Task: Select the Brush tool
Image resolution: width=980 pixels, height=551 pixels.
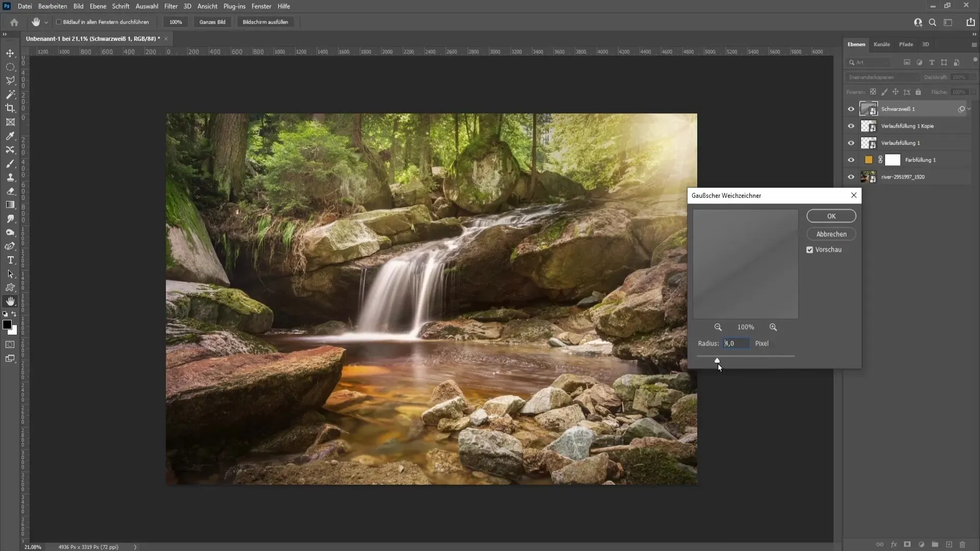Action: pos(10,164)
